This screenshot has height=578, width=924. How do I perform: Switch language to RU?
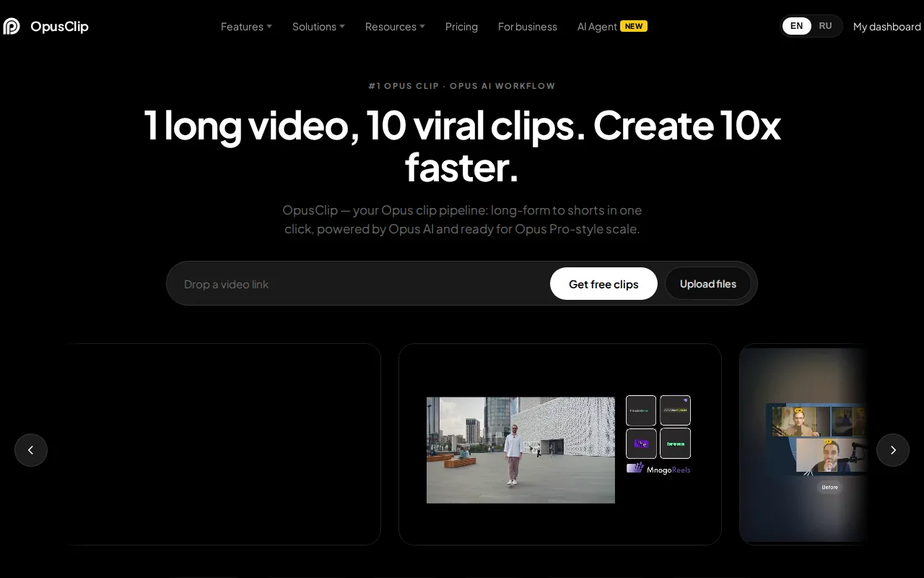coord(825,26)
